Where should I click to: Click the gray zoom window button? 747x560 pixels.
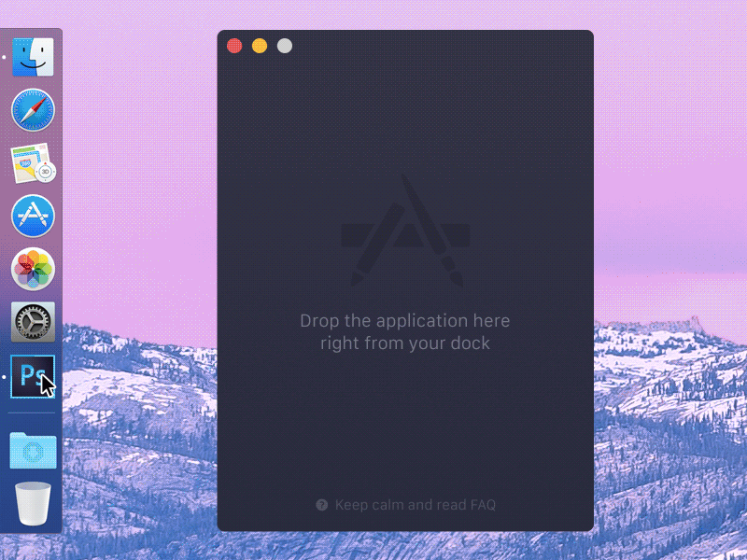[285, 46]
